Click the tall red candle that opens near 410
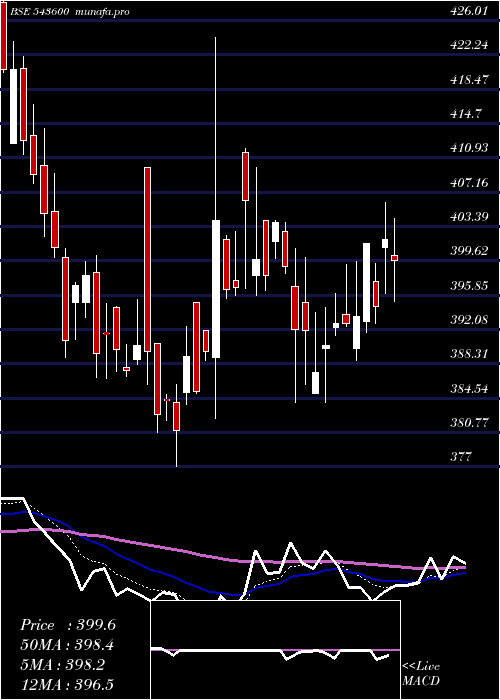The width and height of the screenshot is (500, 700). 147,259
